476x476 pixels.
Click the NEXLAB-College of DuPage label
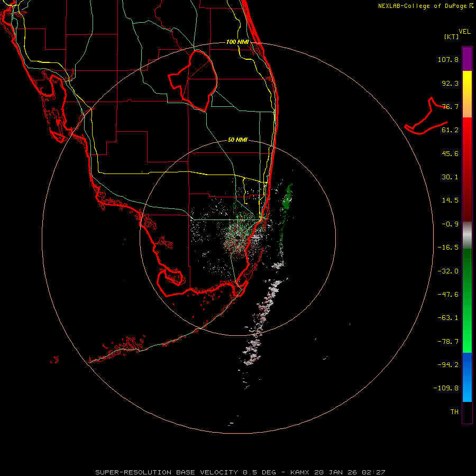pos(422,6)
